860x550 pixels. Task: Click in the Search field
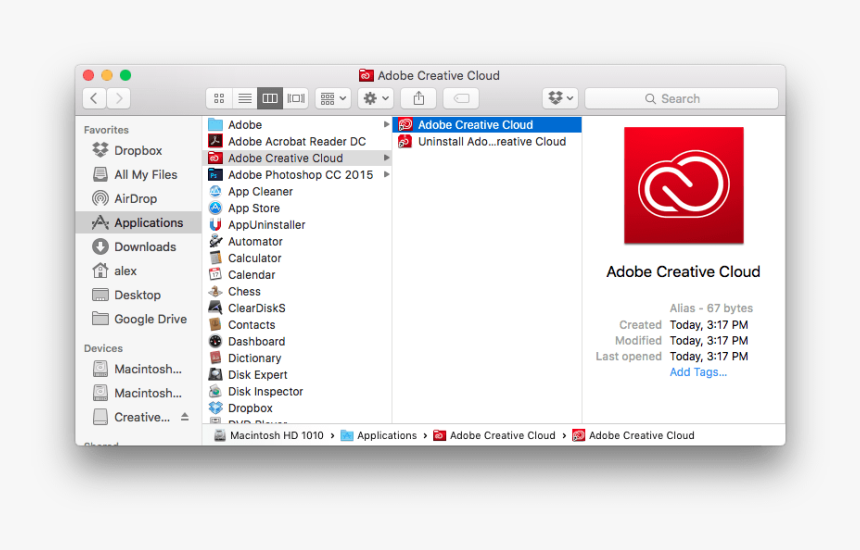[681, 99]
